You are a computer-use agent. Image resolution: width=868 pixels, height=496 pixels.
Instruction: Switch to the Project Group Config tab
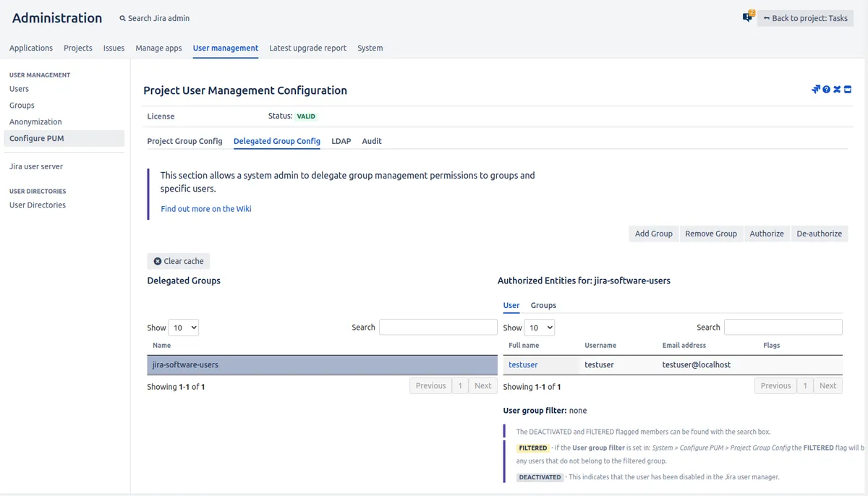(x=184, y=141)
